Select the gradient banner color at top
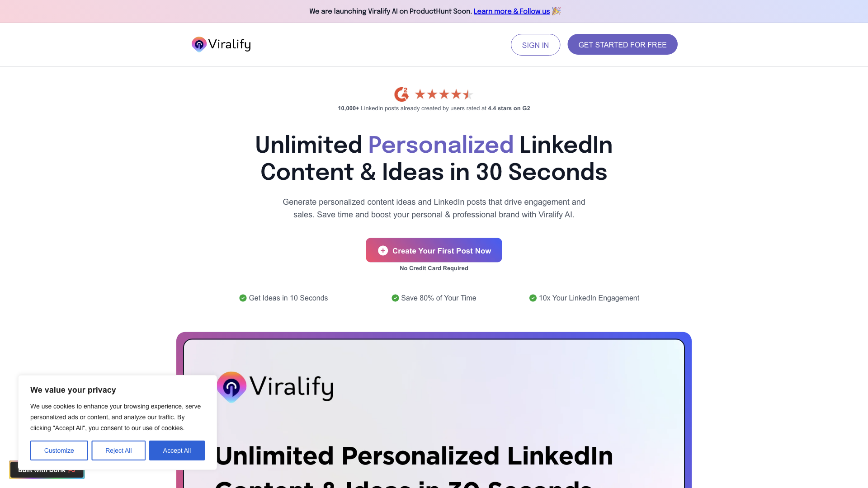The height and width of the screenshot is (488, 868). (x=434, y=11)
